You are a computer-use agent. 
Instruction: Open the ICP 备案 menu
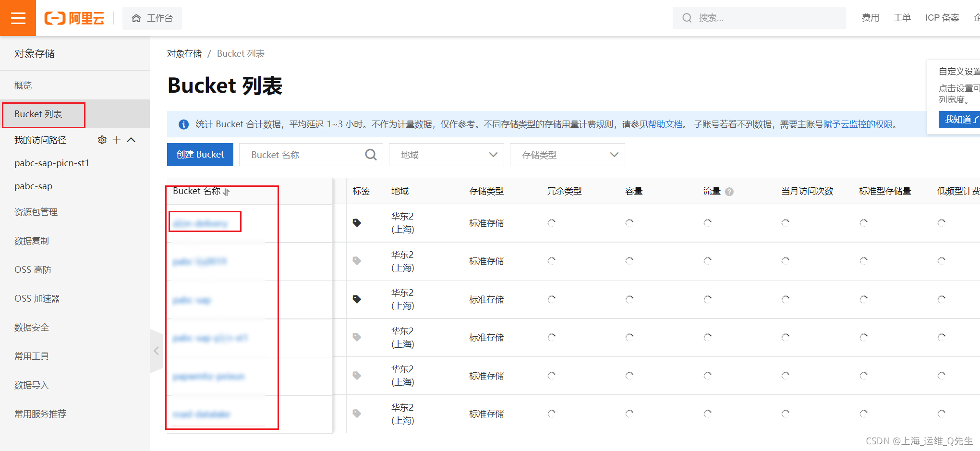point(942,18)
